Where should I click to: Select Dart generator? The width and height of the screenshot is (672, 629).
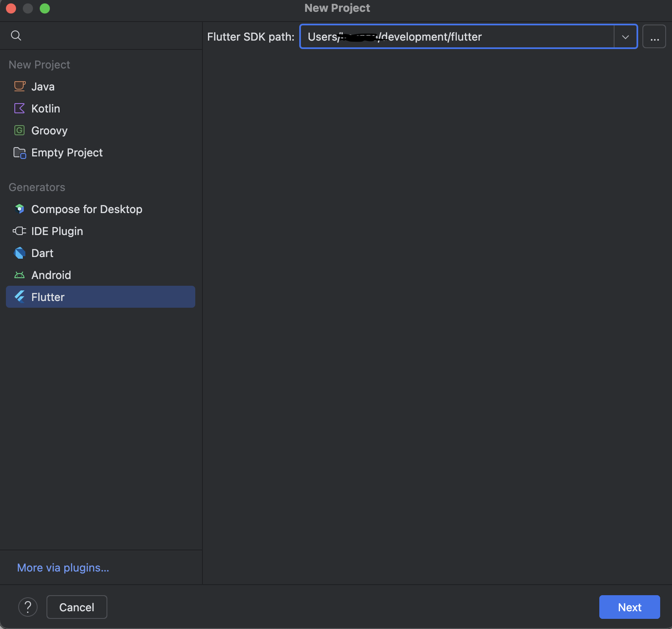101,253
